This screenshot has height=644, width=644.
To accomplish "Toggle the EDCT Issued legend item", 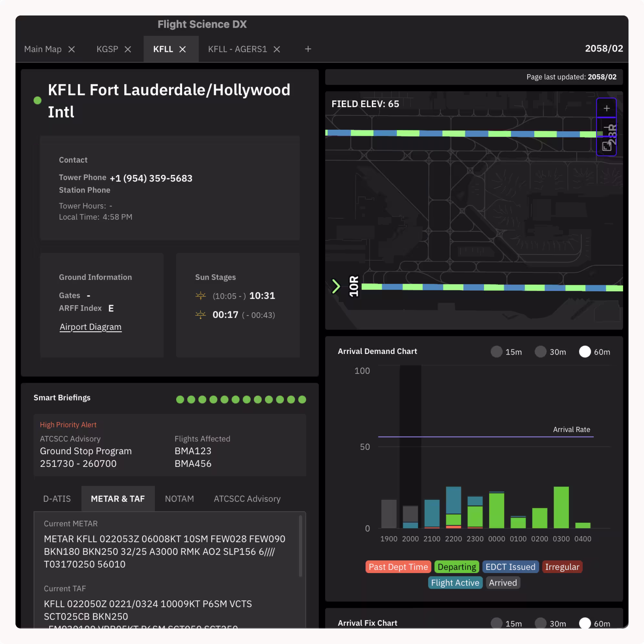I will pos(510,567).
